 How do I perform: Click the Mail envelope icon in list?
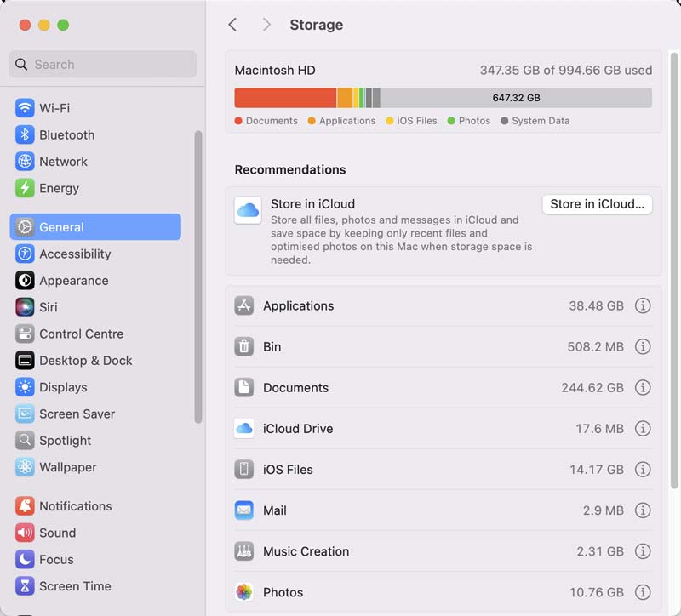(x=244, y=510)
